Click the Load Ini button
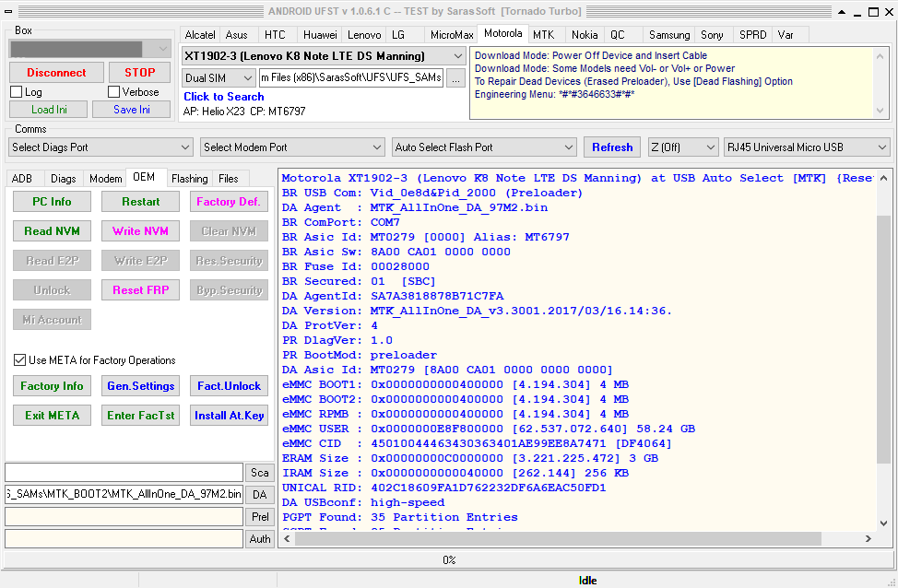Screen dimensions: 898x588 [49, 110]
